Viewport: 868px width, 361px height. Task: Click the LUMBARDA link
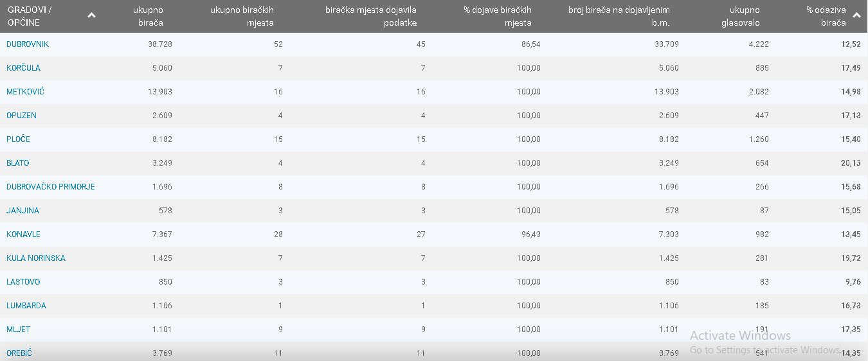point(26,306)
